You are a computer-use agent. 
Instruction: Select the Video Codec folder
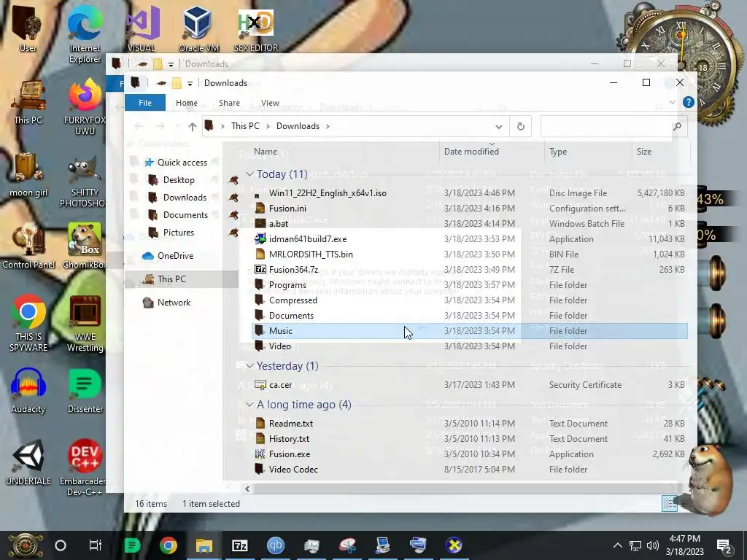pos(469,470)
